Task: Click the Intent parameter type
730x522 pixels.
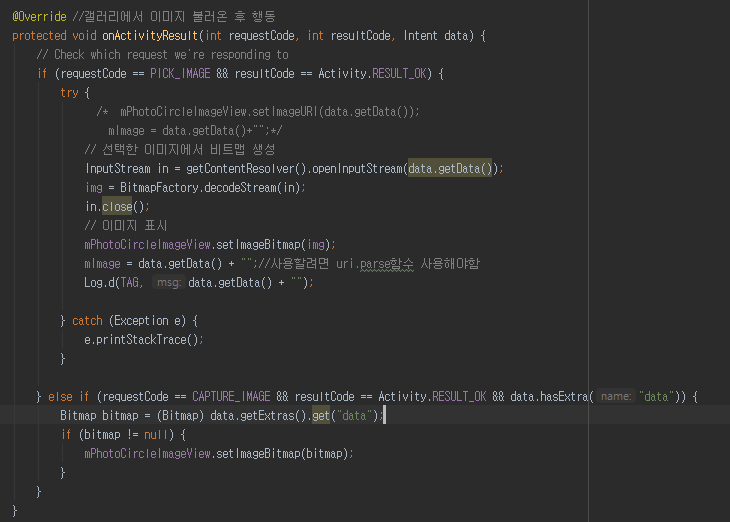Action: [x=420, y=36]
